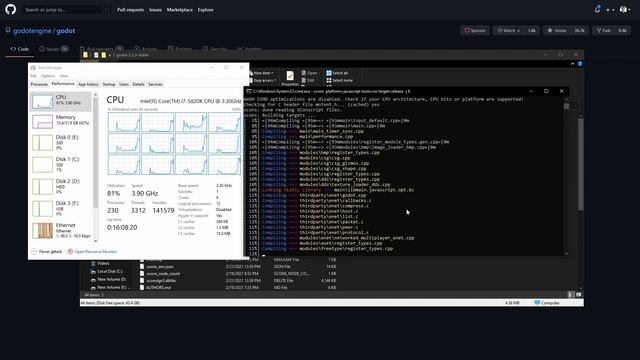Screen dimensions: 640x360
Task: Click the GitHub search box
Action: click(67, 10)
